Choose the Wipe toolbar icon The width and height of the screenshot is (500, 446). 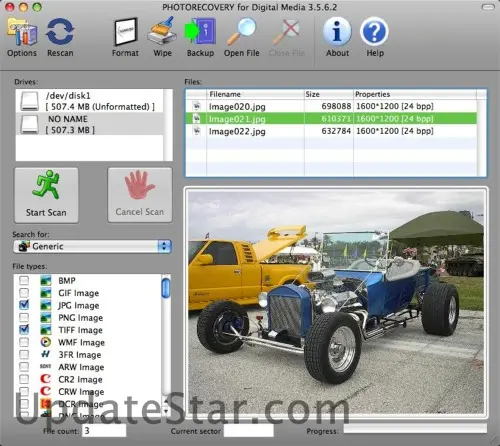tap(163, 31)
